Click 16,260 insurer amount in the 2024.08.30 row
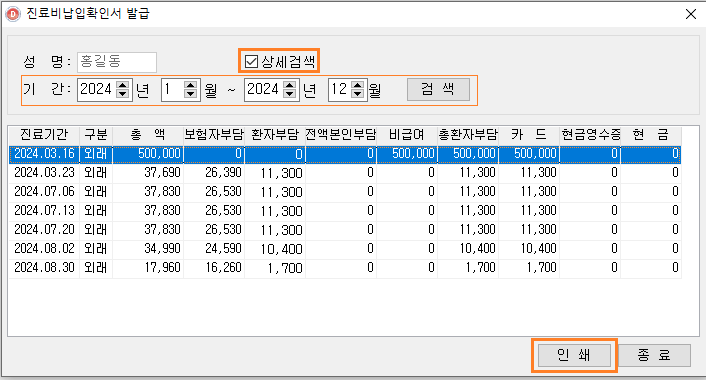Viewport: 706px width, 380px height. click(223, 267)
